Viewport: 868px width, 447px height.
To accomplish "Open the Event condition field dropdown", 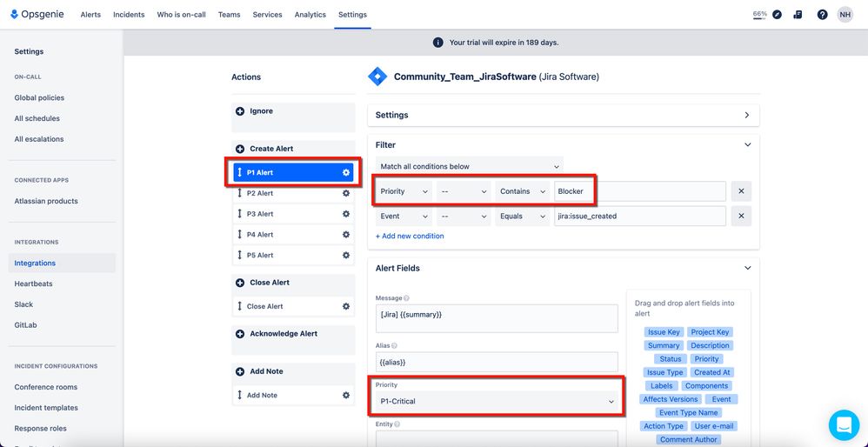I will point(404,217).
